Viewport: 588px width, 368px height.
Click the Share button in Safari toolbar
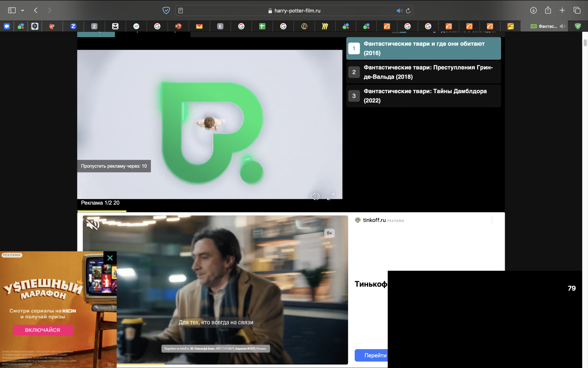coord(548,10)
